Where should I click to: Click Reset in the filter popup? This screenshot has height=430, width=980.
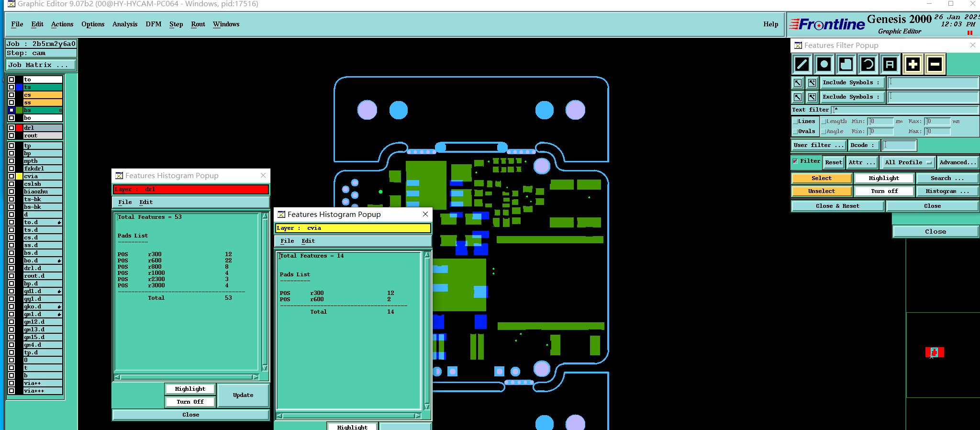(x=834, y=162)
